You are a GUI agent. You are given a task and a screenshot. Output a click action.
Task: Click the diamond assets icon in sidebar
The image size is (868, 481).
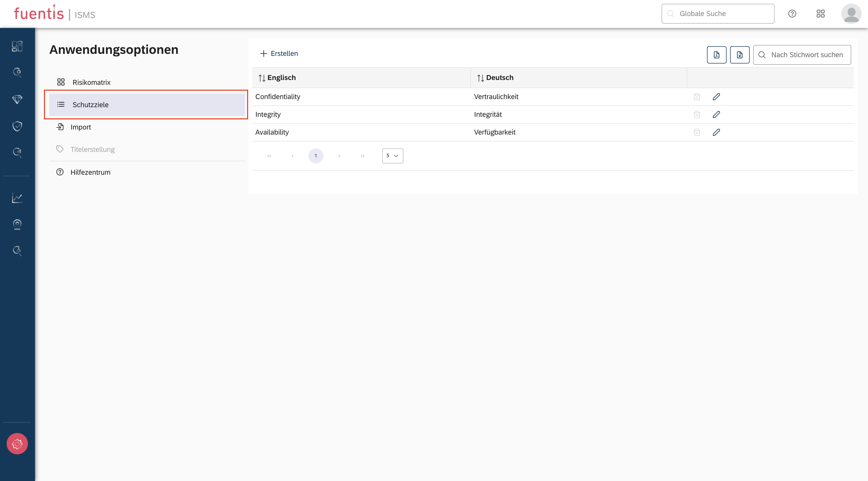[17, 99]
